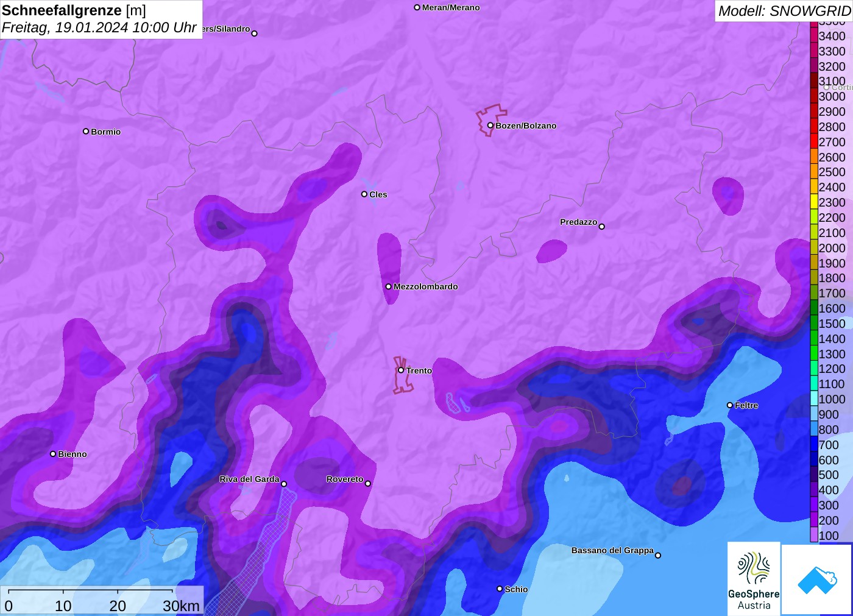Select the red 2700 legend swatch
The image size is (853, 616).
click(x=814, y=141)
